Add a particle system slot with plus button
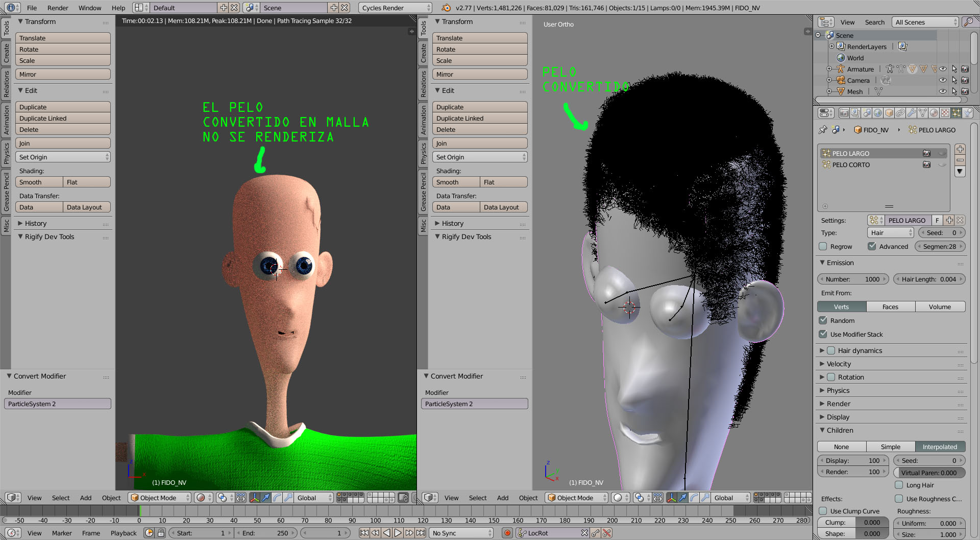 (x=960, y=149)
